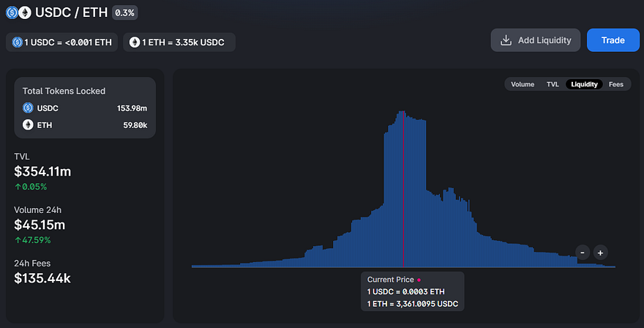This screenshot has height=328, width=644.
Task: Click the 24h Fees value $135.44k
Action: pos(42,278)
